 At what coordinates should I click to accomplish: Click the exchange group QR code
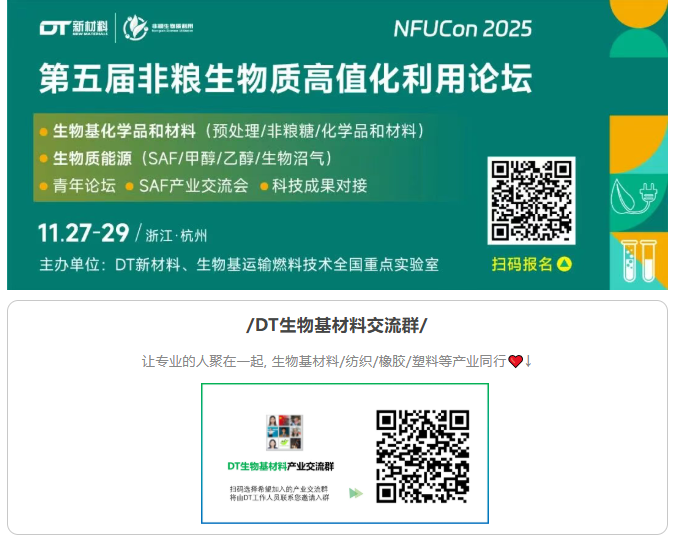[x=422, y=456]
